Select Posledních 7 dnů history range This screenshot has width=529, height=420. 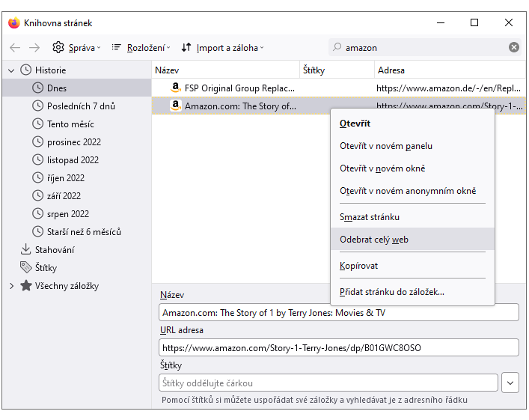click(77, 106)
